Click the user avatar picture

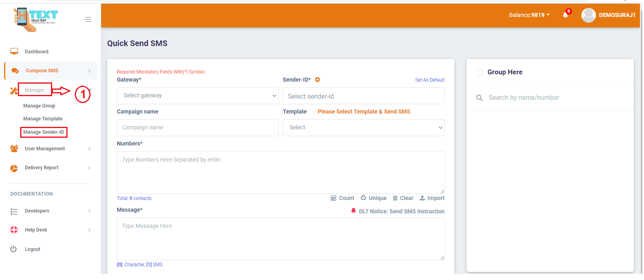(x=588, y=15)
